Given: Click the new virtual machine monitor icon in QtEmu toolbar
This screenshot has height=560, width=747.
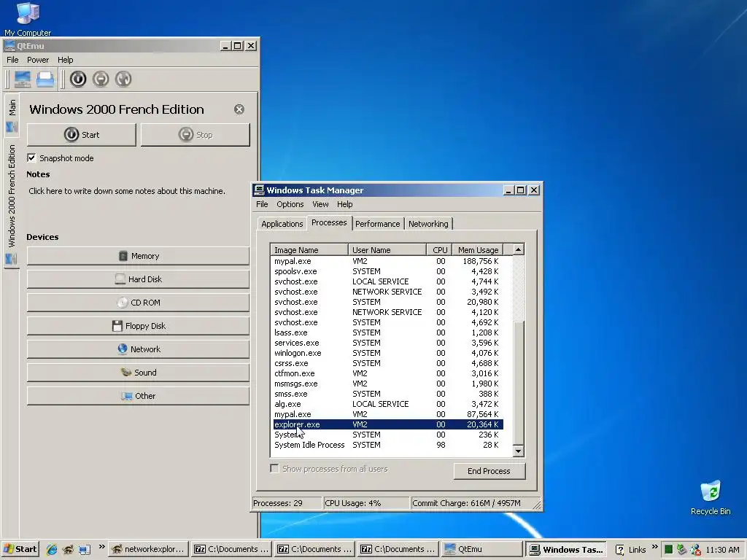Looking at the screenshot, I should coord(22,79).
